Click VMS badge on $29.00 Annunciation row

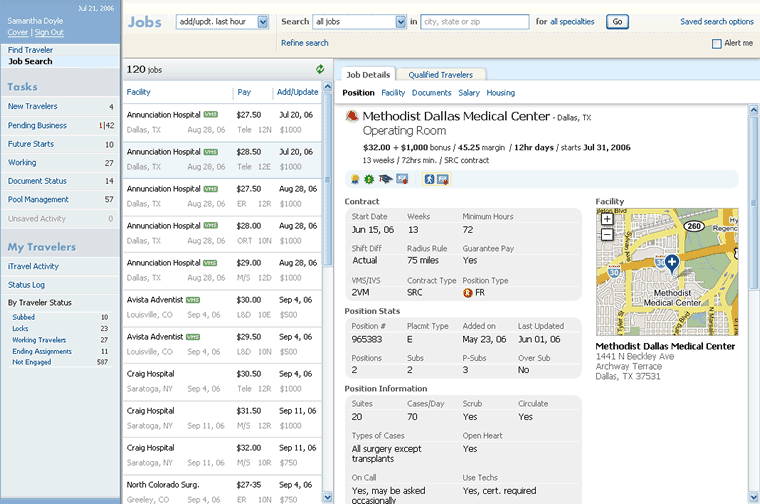[210, 263]
